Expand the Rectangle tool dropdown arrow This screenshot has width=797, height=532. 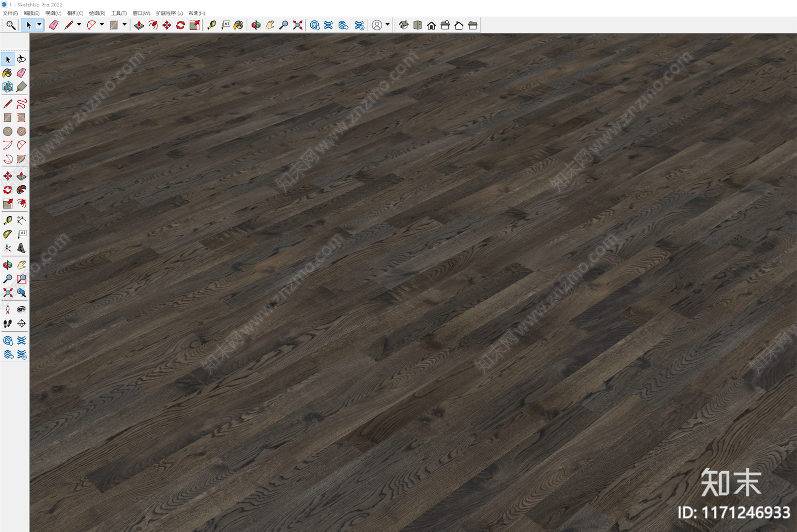pos(125,24)
